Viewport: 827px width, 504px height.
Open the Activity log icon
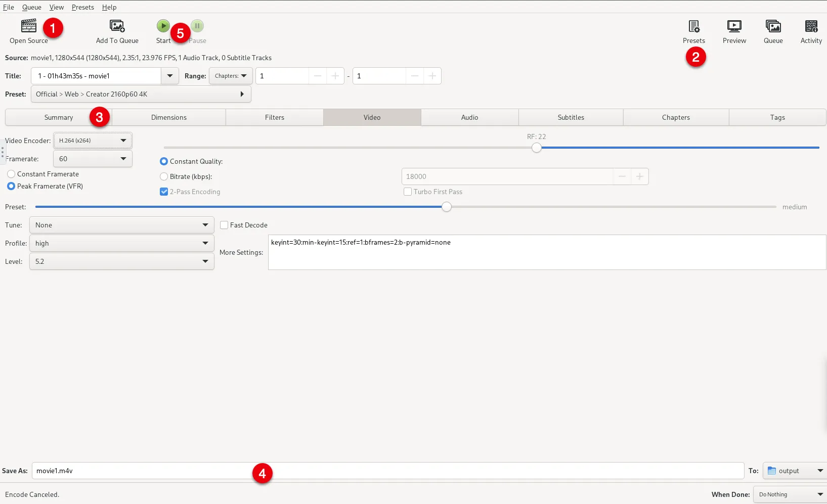811,26
